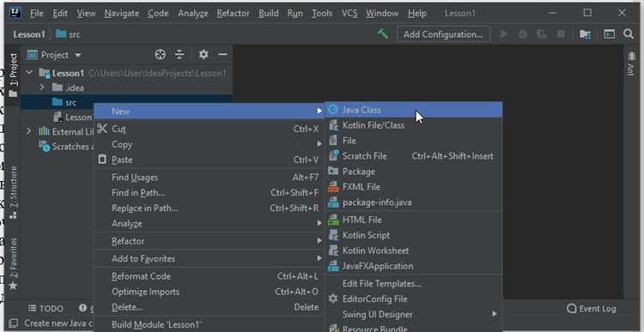Open the Copy submenu arrow
The image size is (644, 332).
coord(319,144)
